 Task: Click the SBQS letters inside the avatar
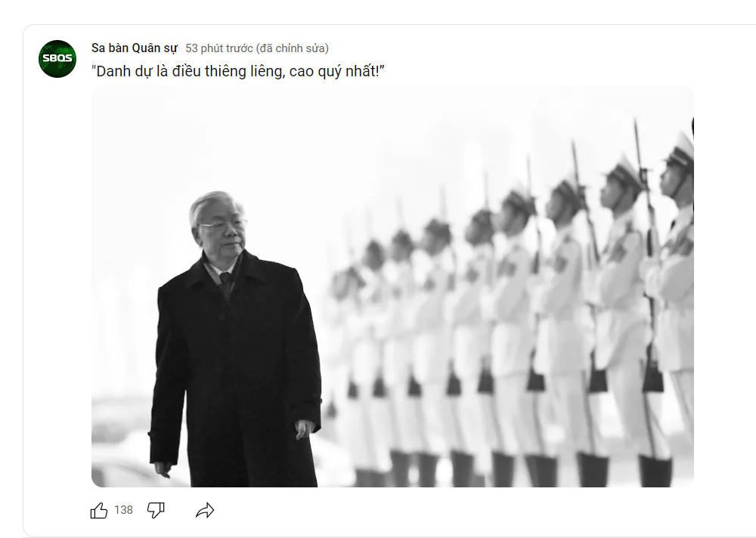click(x=57, y=58)
